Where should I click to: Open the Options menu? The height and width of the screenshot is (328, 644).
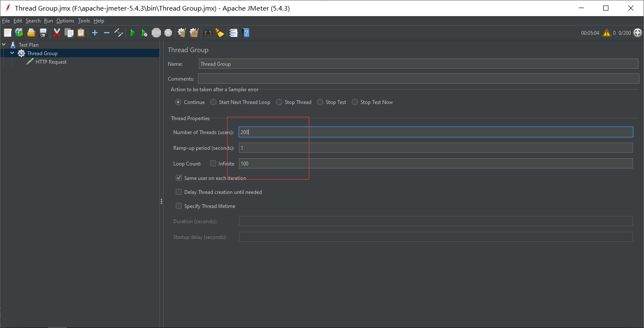(65, 21)
